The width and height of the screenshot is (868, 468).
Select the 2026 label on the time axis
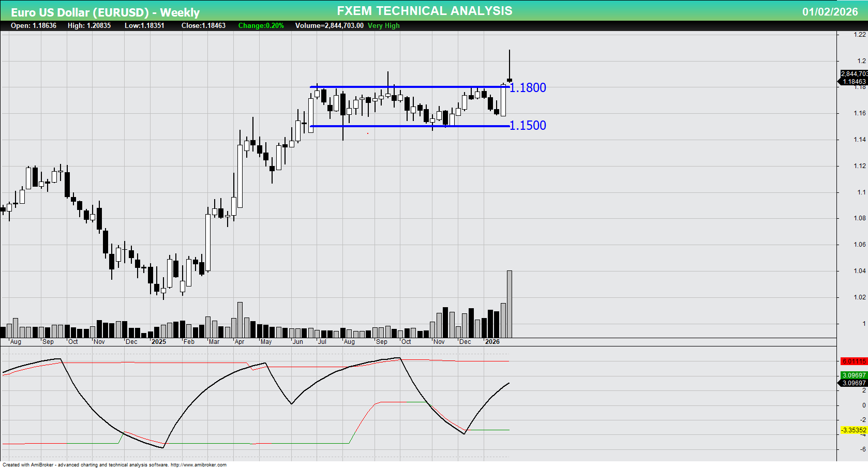tap(493, 342)
